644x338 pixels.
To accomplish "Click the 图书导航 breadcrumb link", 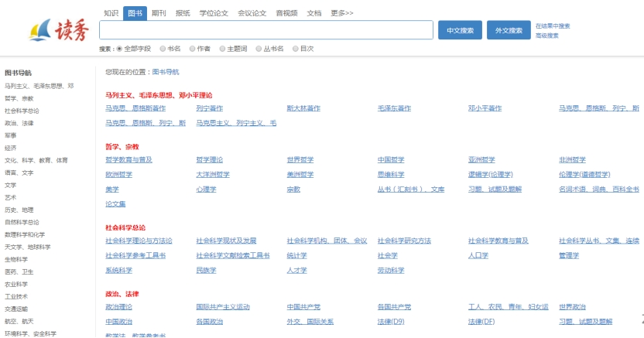I will click(165, 71).
